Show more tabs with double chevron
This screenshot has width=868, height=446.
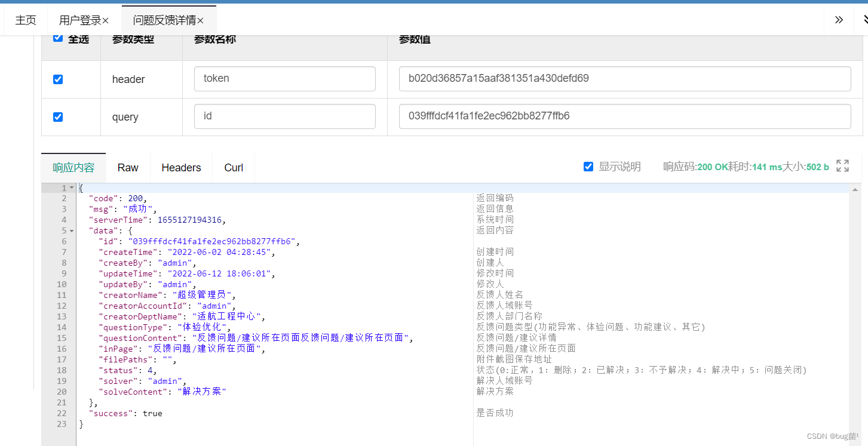[839, 20]
